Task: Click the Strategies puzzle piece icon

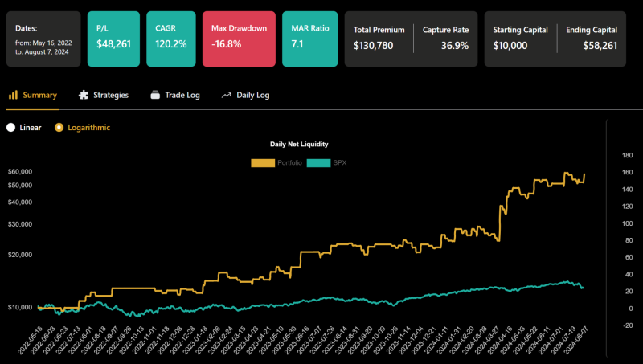Action: click(84, 95)
